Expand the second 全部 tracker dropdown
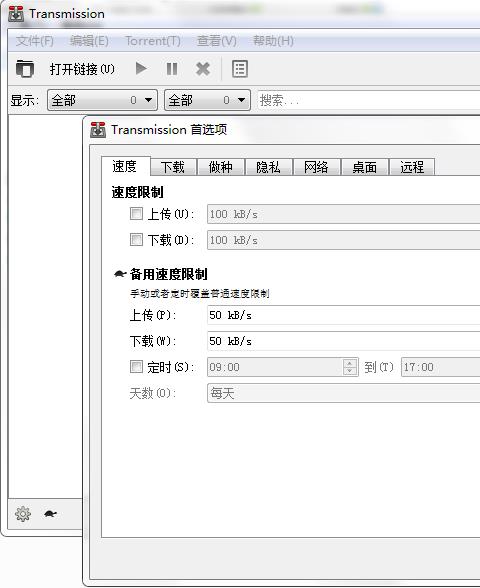Screen dimensions: 480x588 (207, 100)
